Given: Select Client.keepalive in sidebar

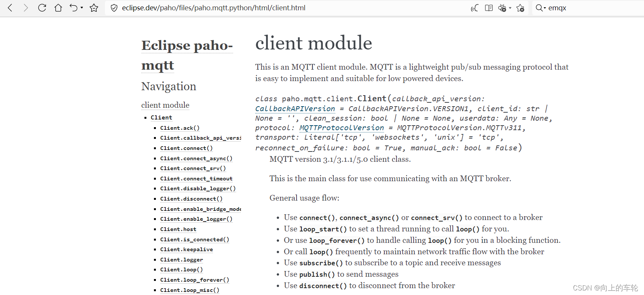Looking at the screenshot, I should point(187,249).
